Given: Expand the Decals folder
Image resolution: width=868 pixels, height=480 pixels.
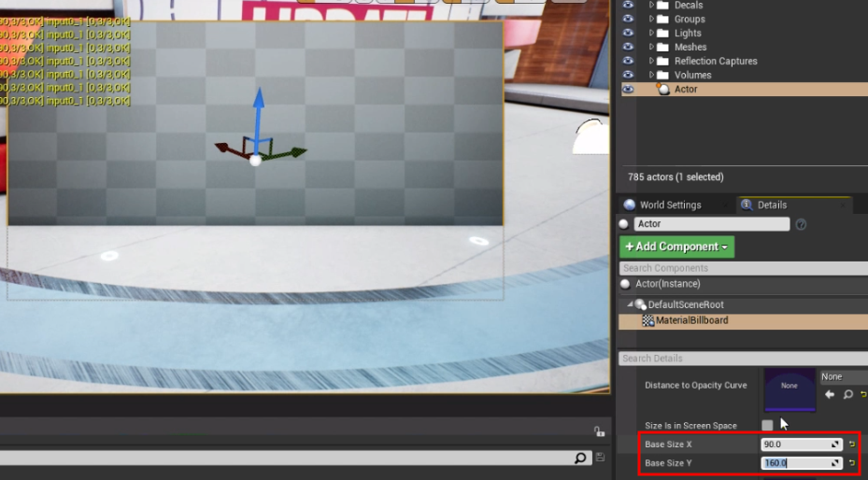Looking at the screenshot, I should click(651, 5).
